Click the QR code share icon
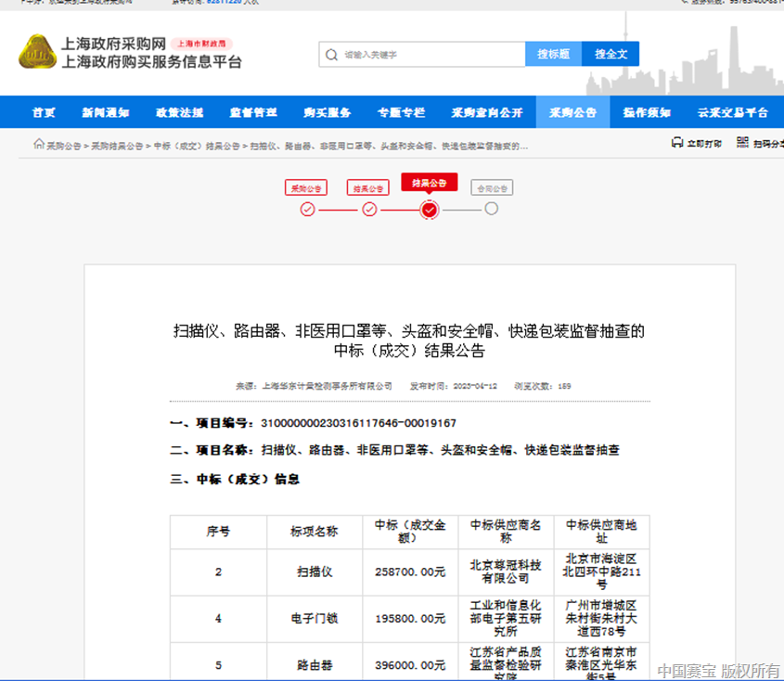Viewport: 784px width, 681px height. [742, 143]
